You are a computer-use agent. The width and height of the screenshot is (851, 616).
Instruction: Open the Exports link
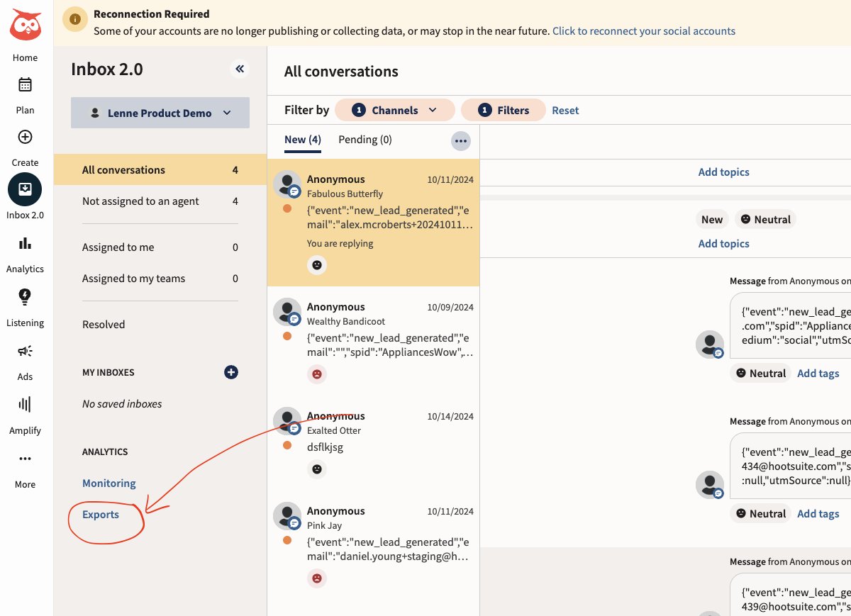point(101,515)
